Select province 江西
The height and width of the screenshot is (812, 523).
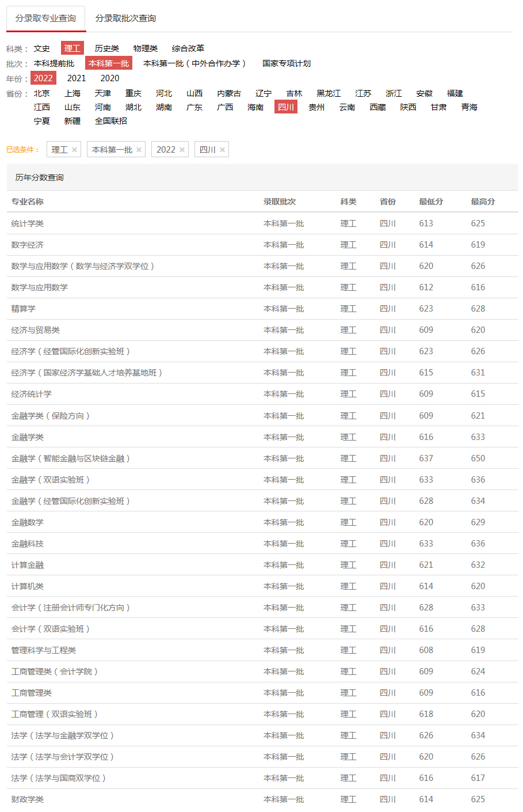pos(42,107)
